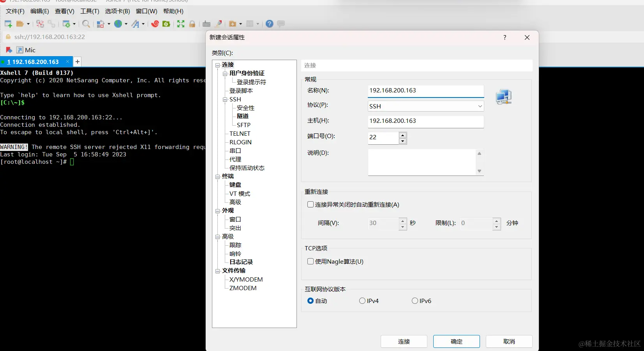Open the 帮助(H) menu
Viewport: 644px width, 351px height.
point(173,11)
